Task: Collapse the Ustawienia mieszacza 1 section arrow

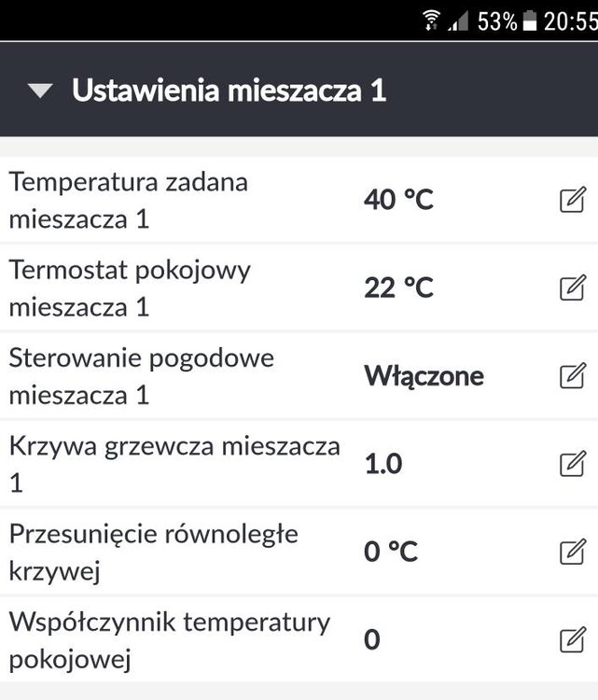Action: pos(40,91)
